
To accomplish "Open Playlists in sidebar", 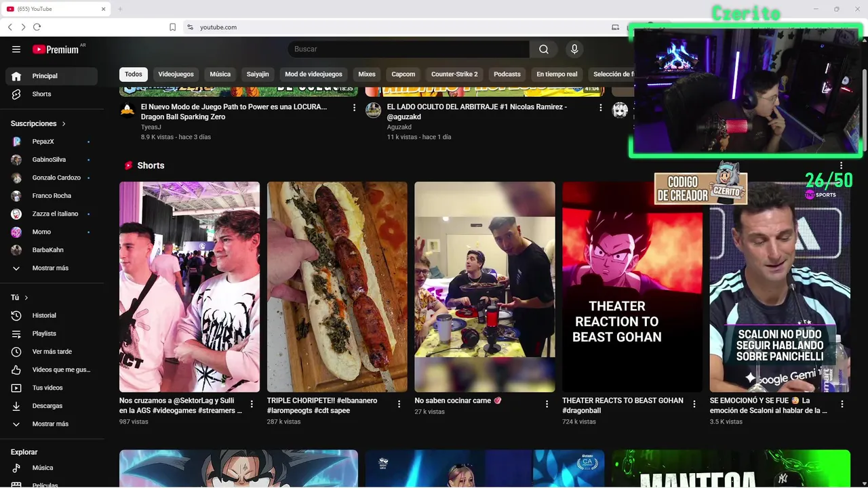I will 52,333.
